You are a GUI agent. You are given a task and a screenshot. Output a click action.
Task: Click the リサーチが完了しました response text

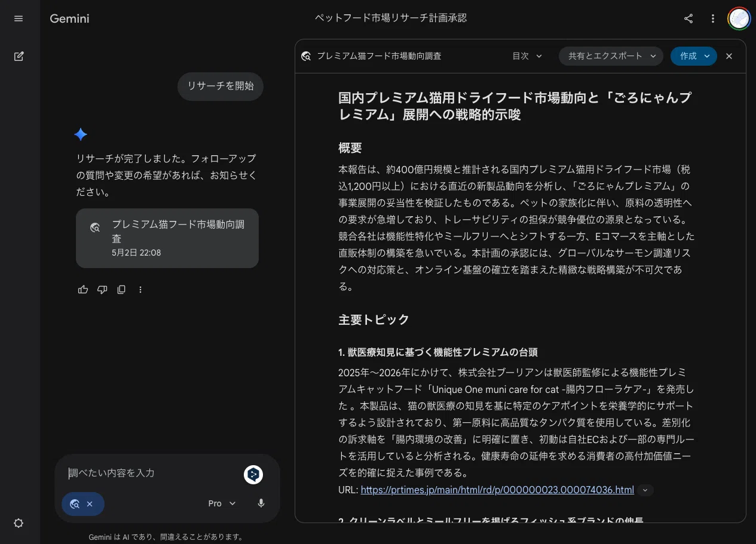(x=166, y=176)
